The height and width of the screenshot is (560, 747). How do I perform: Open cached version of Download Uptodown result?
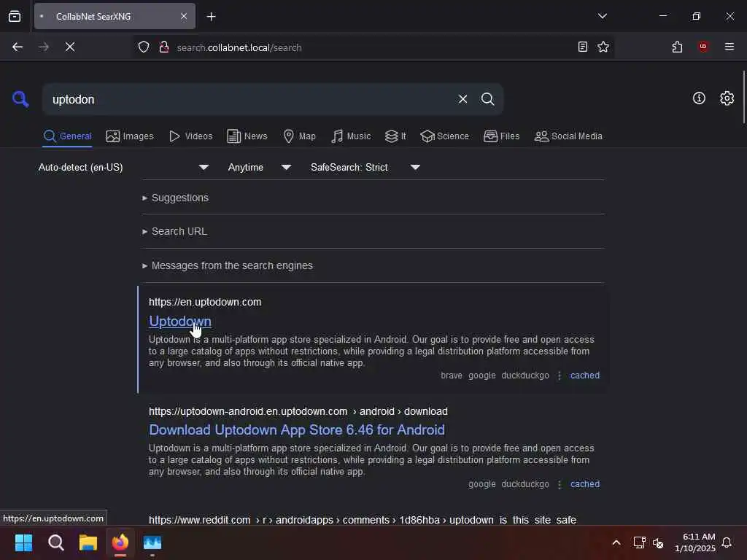(584, 484)
